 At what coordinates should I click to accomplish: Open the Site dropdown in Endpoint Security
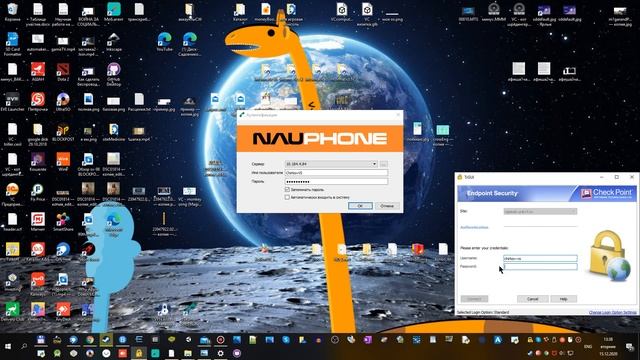coord(540,211)
